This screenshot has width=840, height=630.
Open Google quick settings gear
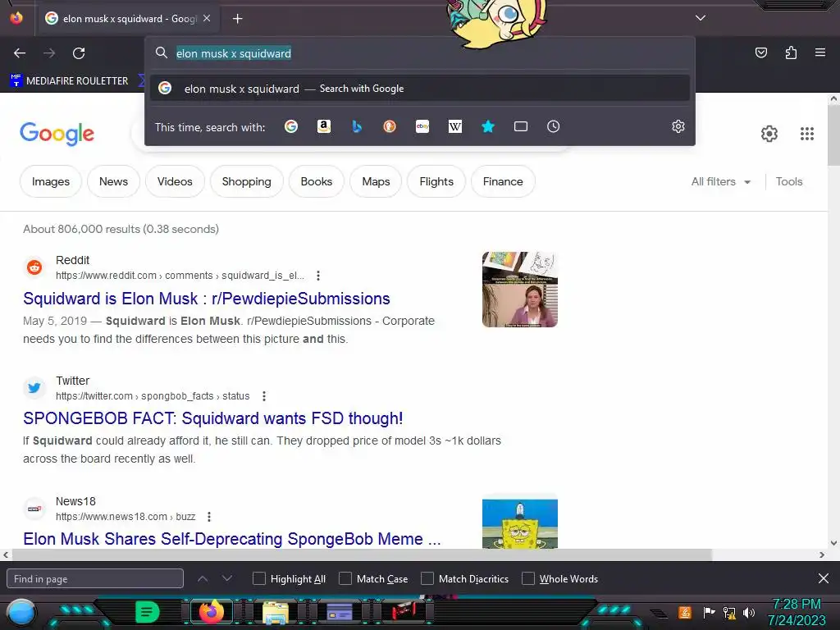coord(769,134)
